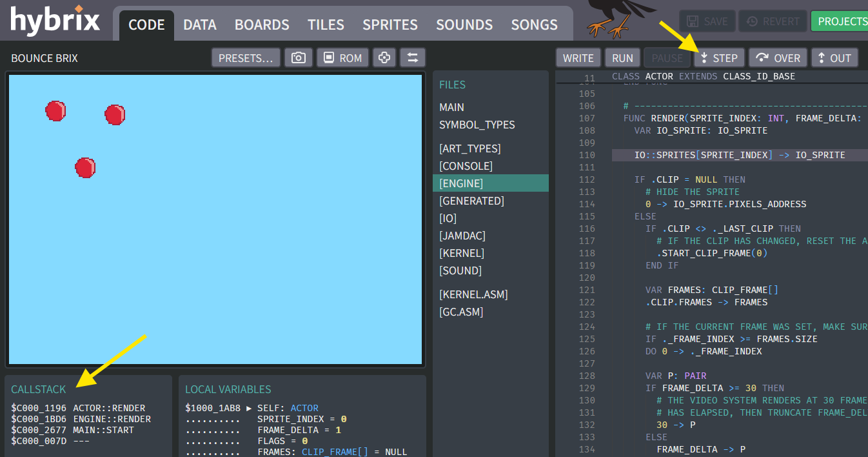Select the [SOUND] file entry
Image resolution: width=868 pixels, height=457 pixels.
click(x=460, y=270)
